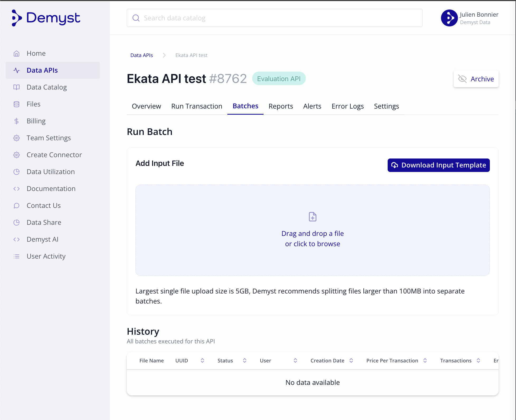Click the Data APIs sidebar icon

pos(17,70)
